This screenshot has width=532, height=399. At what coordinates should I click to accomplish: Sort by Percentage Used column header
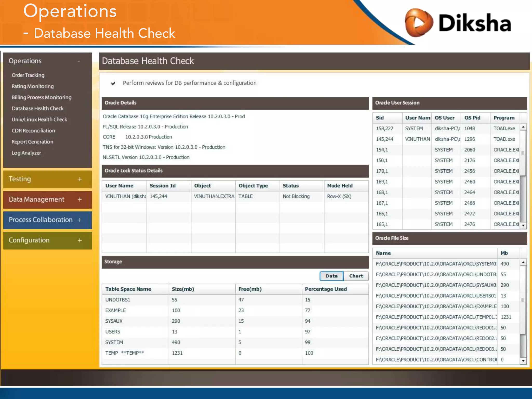pyautogui.click(x=326, y=289)
